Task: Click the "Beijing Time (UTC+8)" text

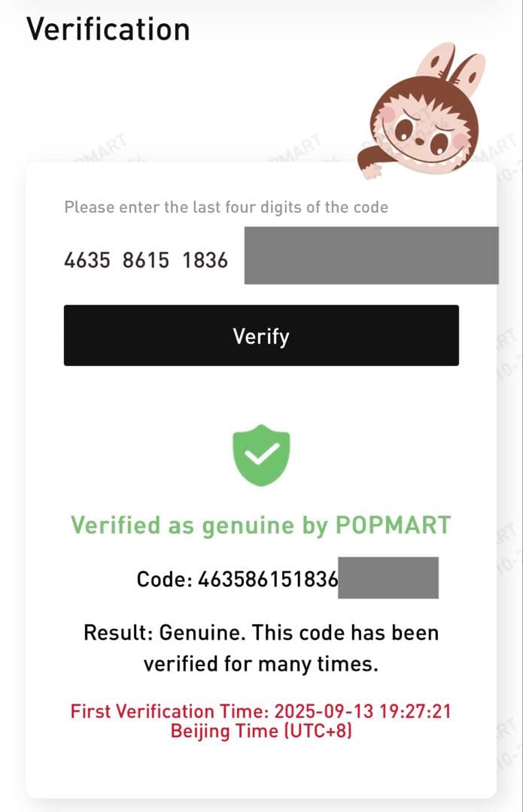Action: (x=260, y=731)
